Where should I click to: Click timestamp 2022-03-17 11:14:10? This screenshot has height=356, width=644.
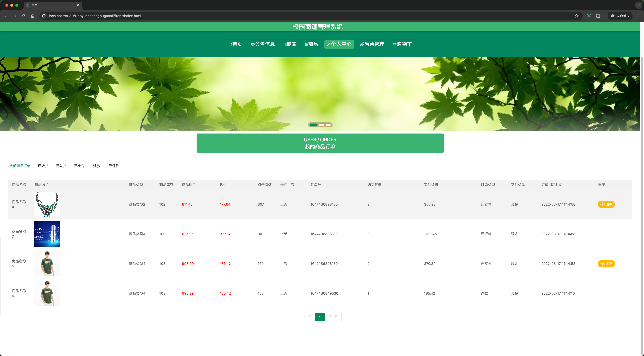tap(558, 293)
